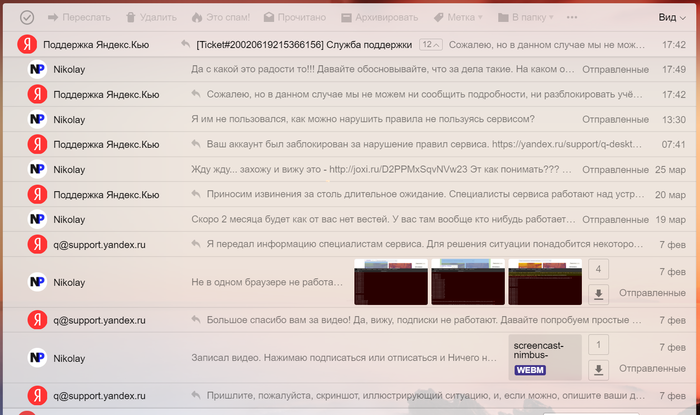Open the message 'Я передал информацию специалистам сервиса'
Image resolution: width=700 pixels, height=415 pixels.
click(425, 244)
